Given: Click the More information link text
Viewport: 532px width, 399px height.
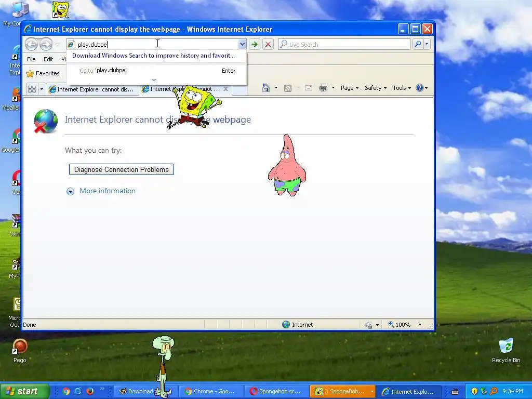Looking at the screenshot, I should click(107, 191).
